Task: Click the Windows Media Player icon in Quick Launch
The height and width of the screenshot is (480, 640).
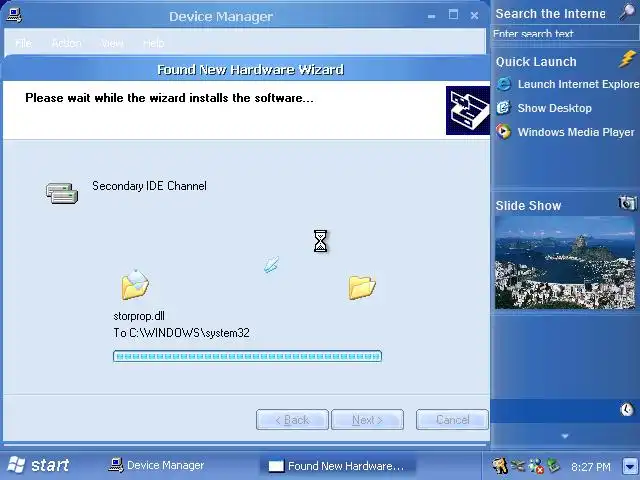Action: (504, 132)
